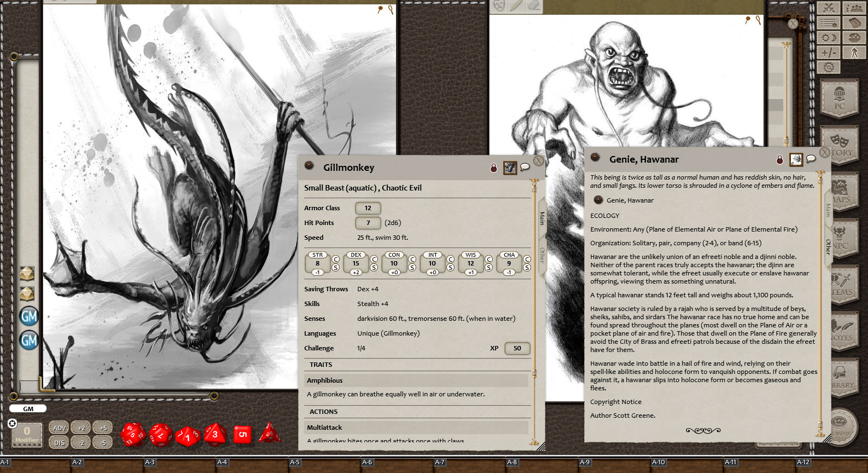Screen dimensions: 868x473
Task: Click the Genie, Hawanar record link
Action: [598, 200]
